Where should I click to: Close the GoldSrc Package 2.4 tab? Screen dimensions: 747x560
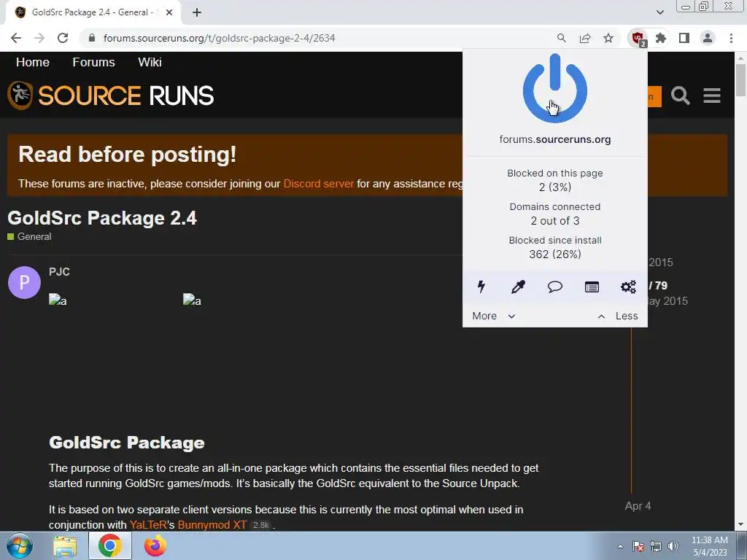(x=169, y=12)
